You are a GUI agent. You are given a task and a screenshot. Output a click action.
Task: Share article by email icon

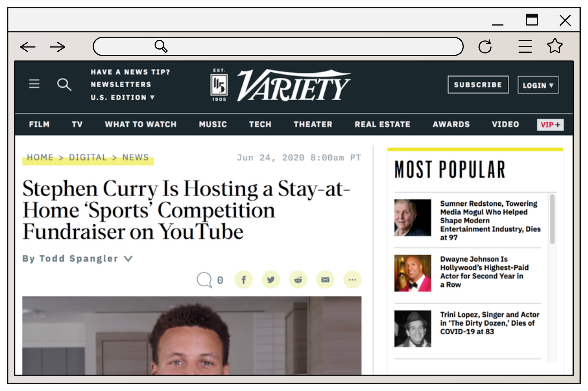click(x=325, y=280)
